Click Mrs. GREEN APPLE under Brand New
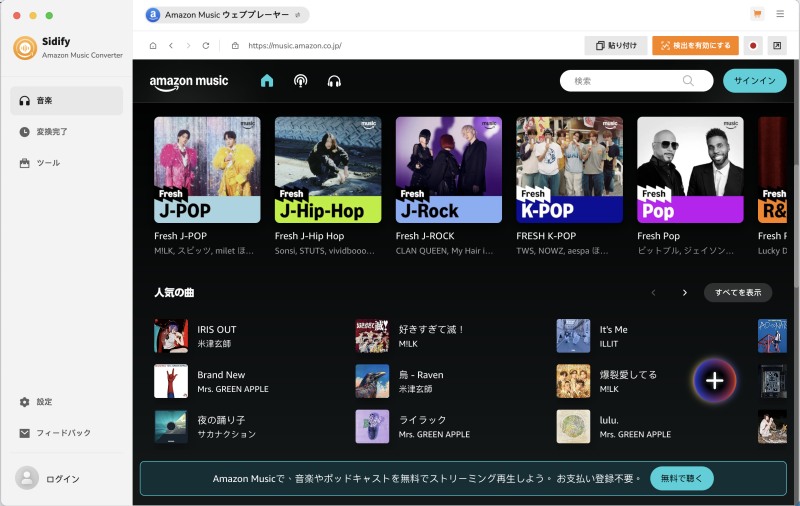The image size is (800, 506). 233,389
